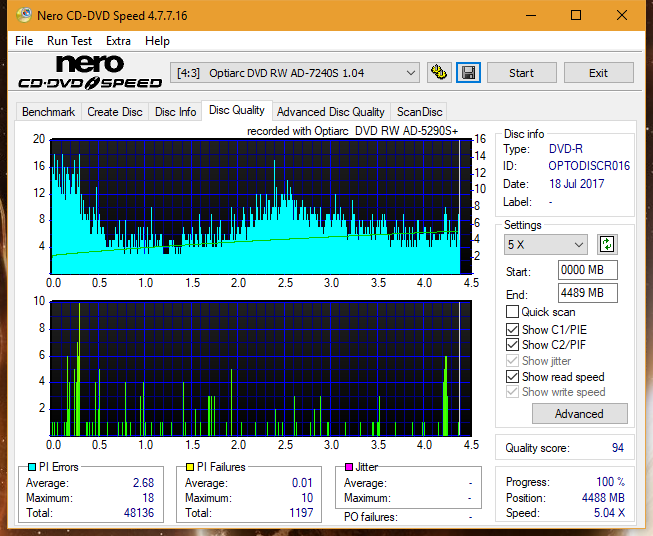Viewport: 653px width, 536px height.
Task: Click the PI Failures total value 1197
Action: tap(301, 513)
